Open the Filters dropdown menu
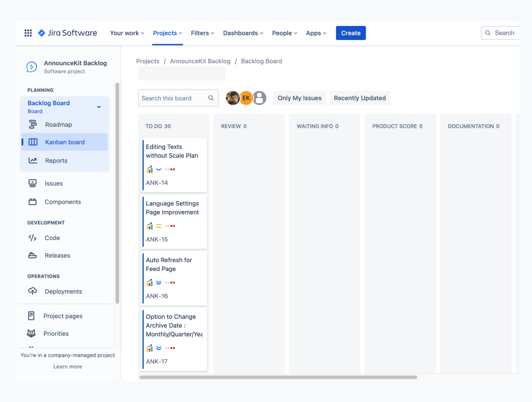Image resolution: width=532 pixels, height=402 pixels. [203, 33]
